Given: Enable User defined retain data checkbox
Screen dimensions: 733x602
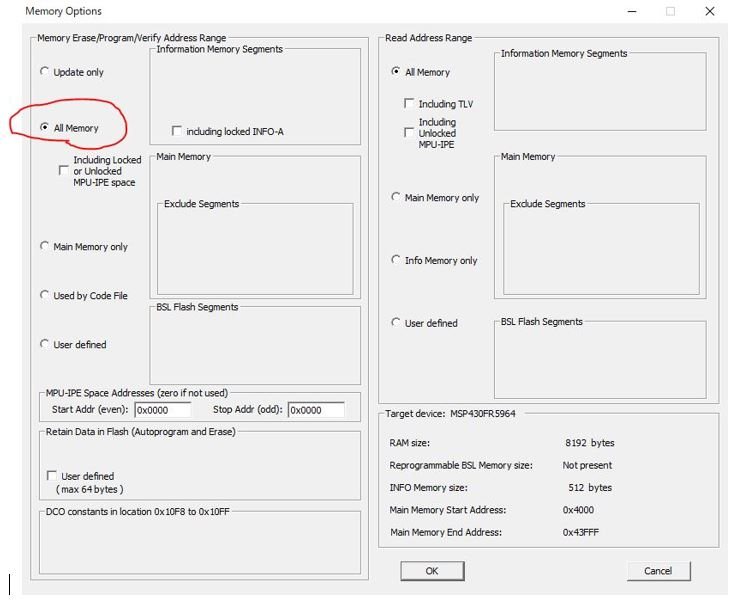Looking at the screenshot, I should click(52, 476).
